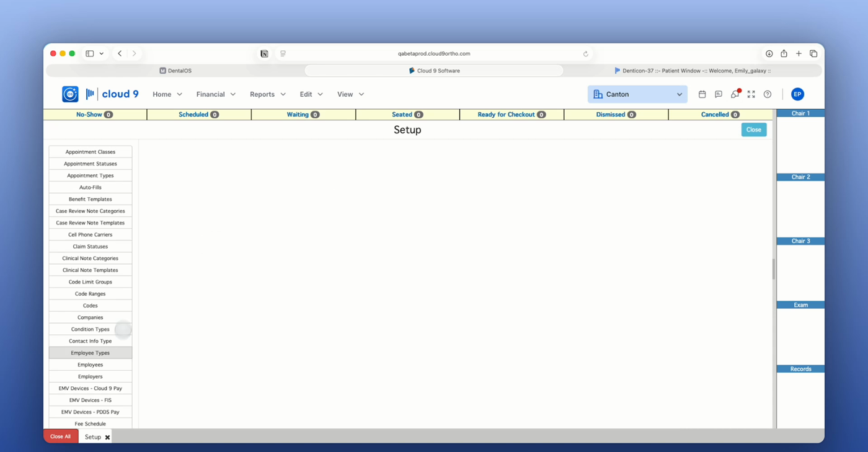Click the Safari share icon
The image size is (868, 452).
(784, 53)
